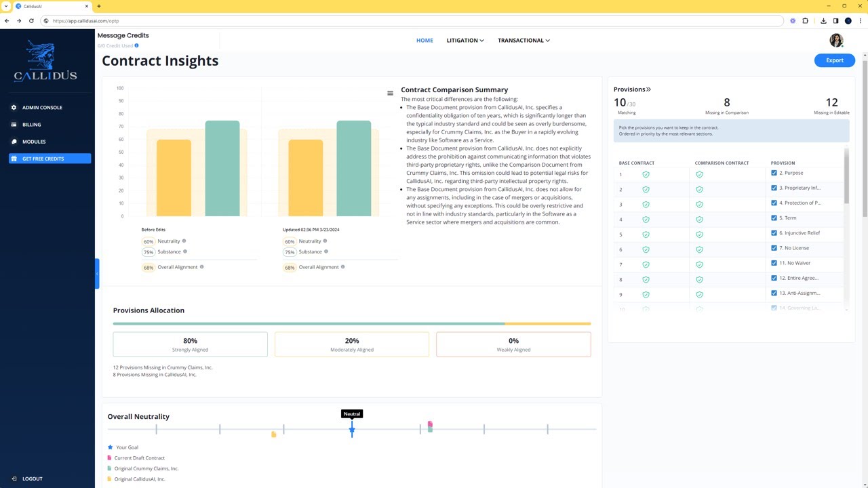Viewport: 868px width, 488px height.
Task: Uncheck the 2. Purpose provision checkbox
Action: tap(774, 173)
